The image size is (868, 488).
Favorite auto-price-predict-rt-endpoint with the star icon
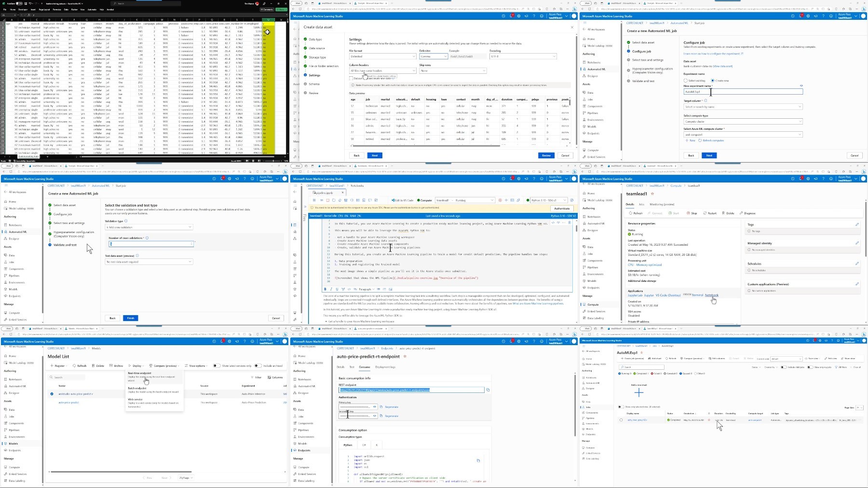point(405,357)
